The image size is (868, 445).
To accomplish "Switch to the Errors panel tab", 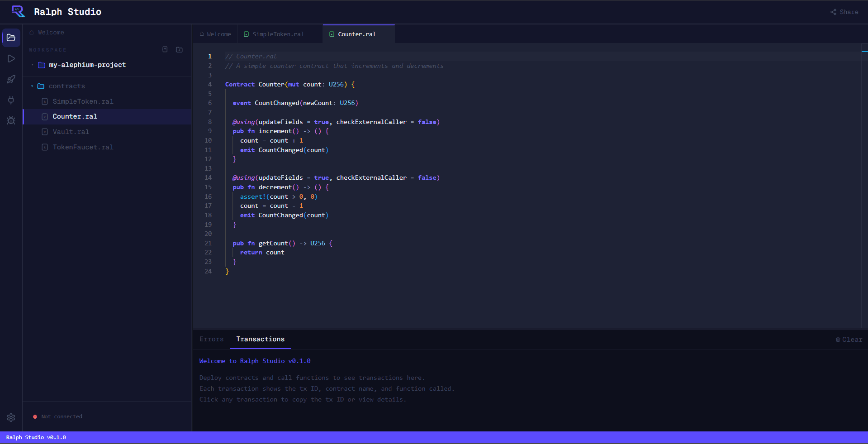I will pos(211,339).
